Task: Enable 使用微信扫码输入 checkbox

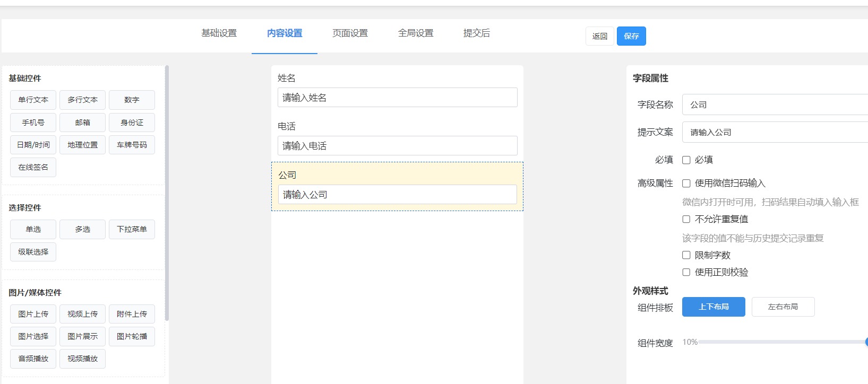Action: (686, 184)
